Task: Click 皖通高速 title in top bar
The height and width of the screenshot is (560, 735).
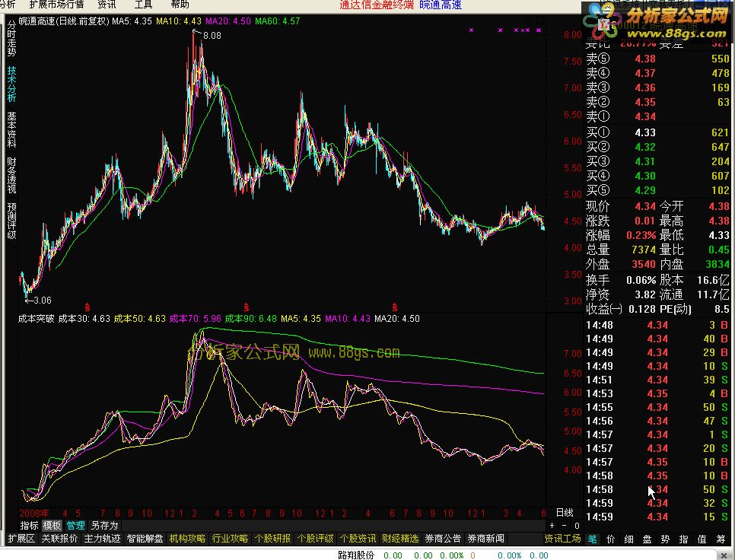Action: pos(440,5)
